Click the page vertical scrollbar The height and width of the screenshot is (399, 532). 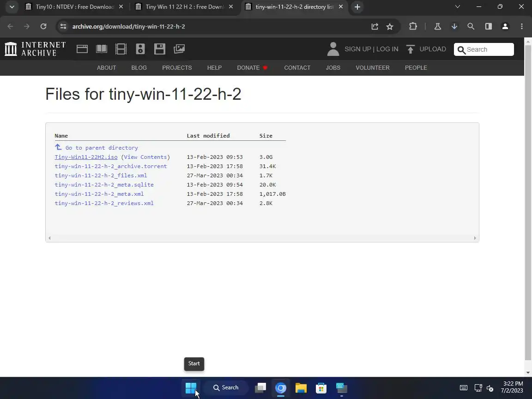point(528,202)
